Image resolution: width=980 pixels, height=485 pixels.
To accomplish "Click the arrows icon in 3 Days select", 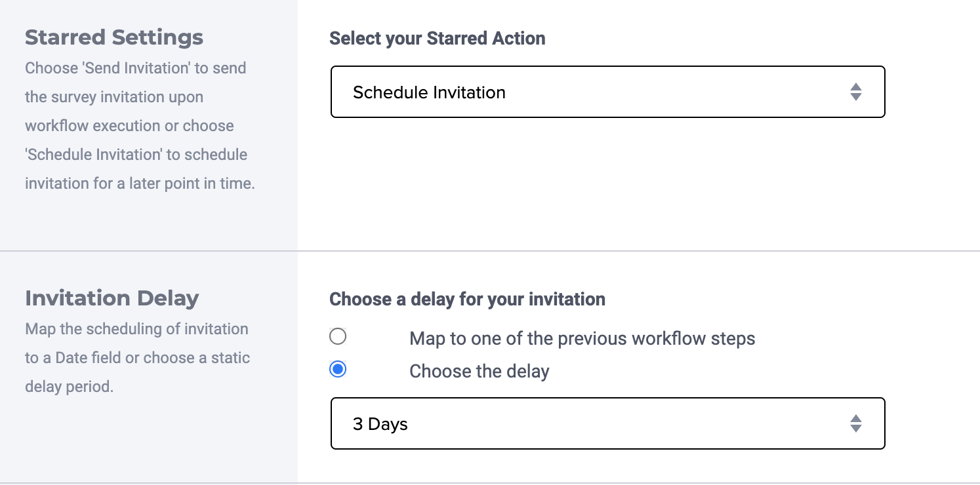I will coord(855,423).
